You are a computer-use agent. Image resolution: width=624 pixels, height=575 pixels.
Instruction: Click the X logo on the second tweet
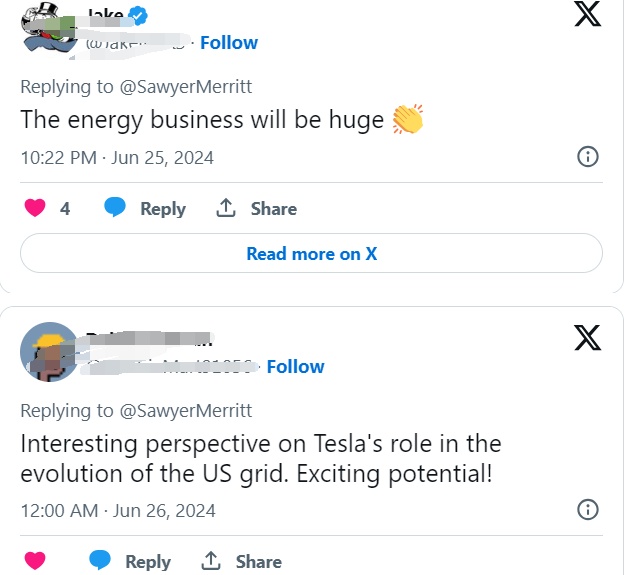(x=588, y=338)
